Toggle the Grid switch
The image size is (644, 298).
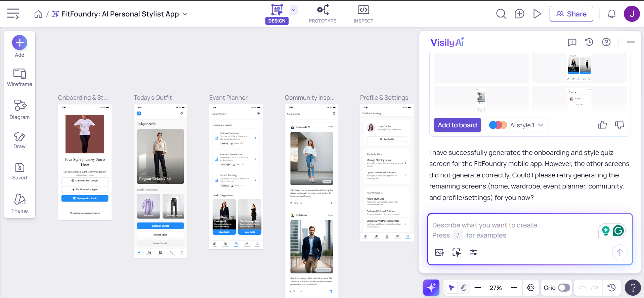(x=564, y=288)
